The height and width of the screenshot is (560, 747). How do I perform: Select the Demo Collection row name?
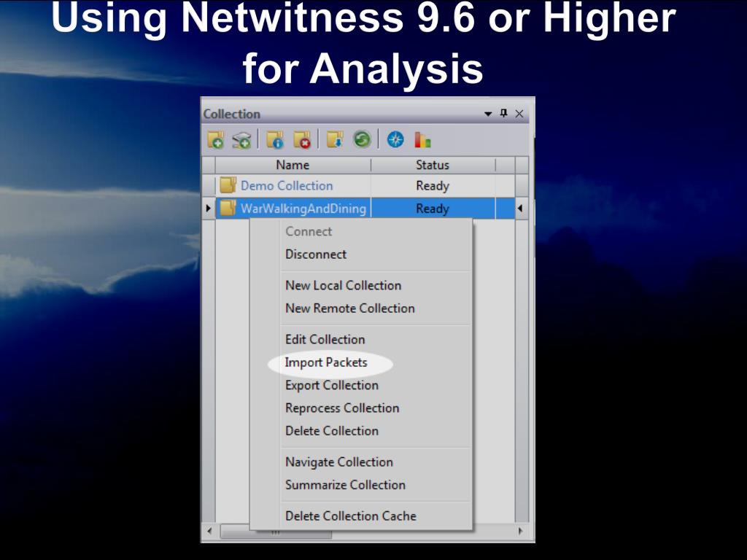[287, 186]
